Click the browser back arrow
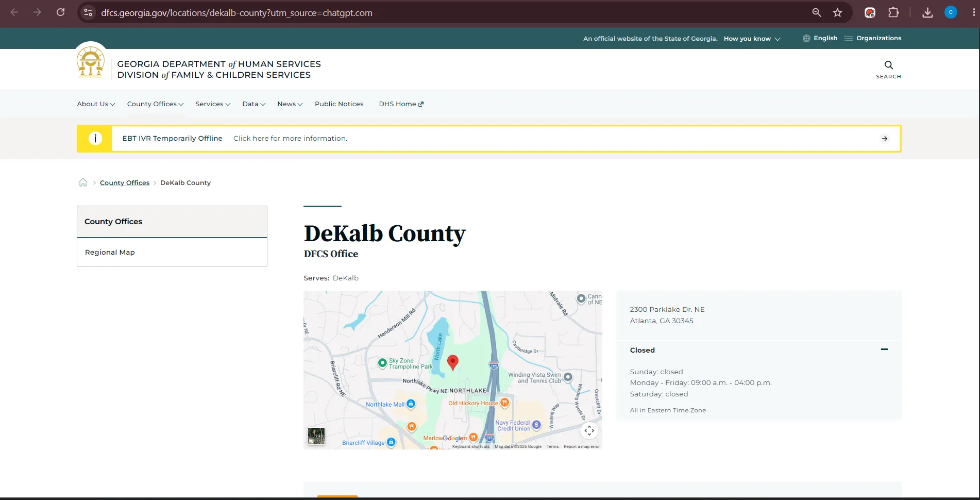Screen dimensions: 980x500 coord(14,12)
